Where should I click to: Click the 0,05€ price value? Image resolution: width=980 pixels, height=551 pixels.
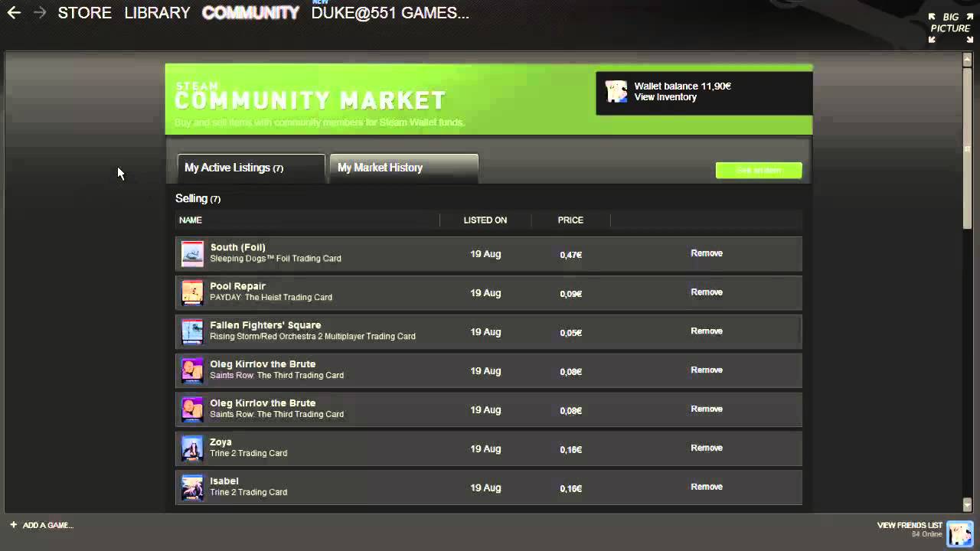(x=570, y=333)
